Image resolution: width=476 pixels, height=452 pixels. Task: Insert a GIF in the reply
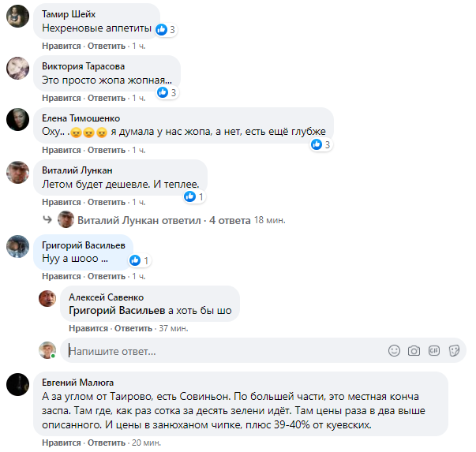(x=434, y=351)
